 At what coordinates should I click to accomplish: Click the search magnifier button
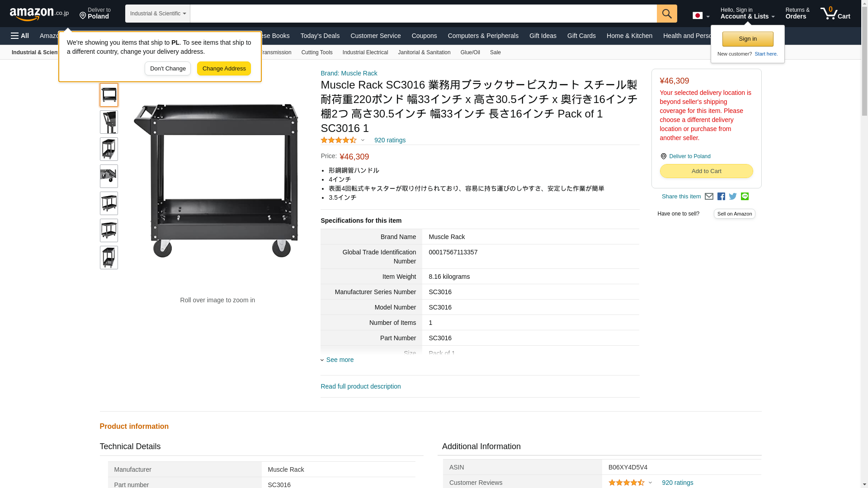click(667, 14)
